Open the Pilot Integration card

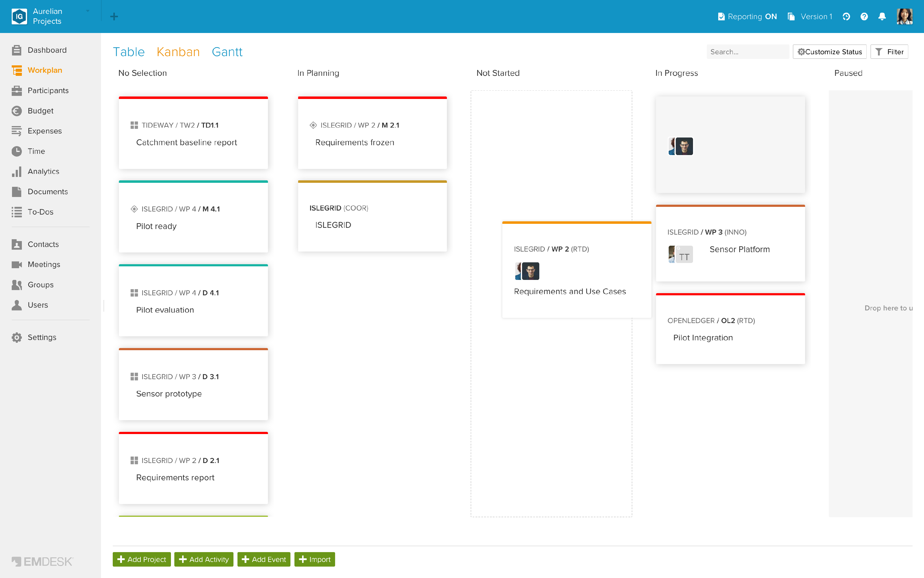[x=730, y=329]
